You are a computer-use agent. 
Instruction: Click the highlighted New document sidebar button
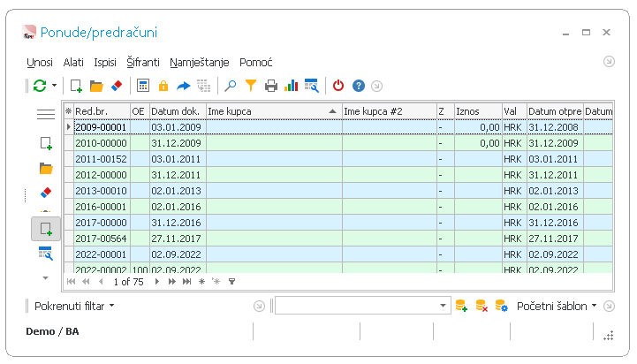[x=46, y=229]
